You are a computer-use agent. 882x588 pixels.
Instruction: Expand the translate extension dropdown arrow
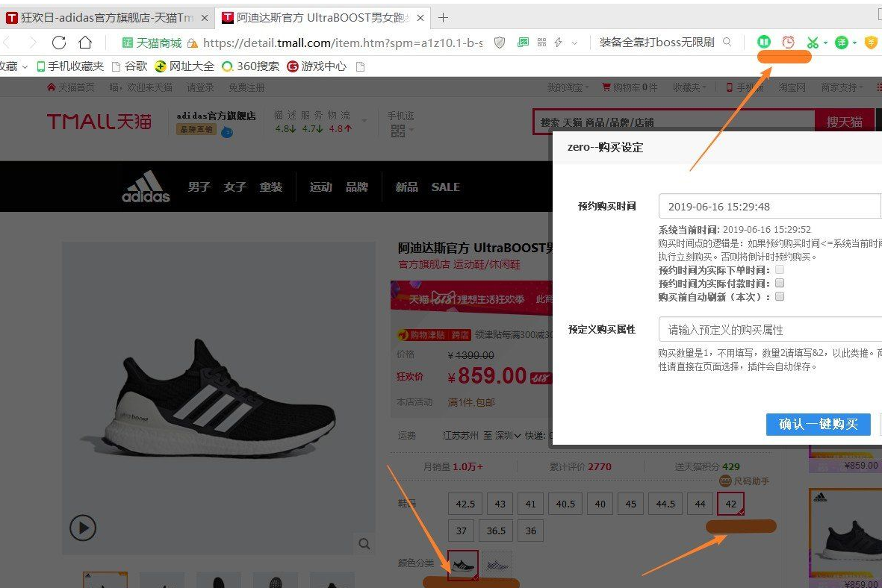click(854, 43)
